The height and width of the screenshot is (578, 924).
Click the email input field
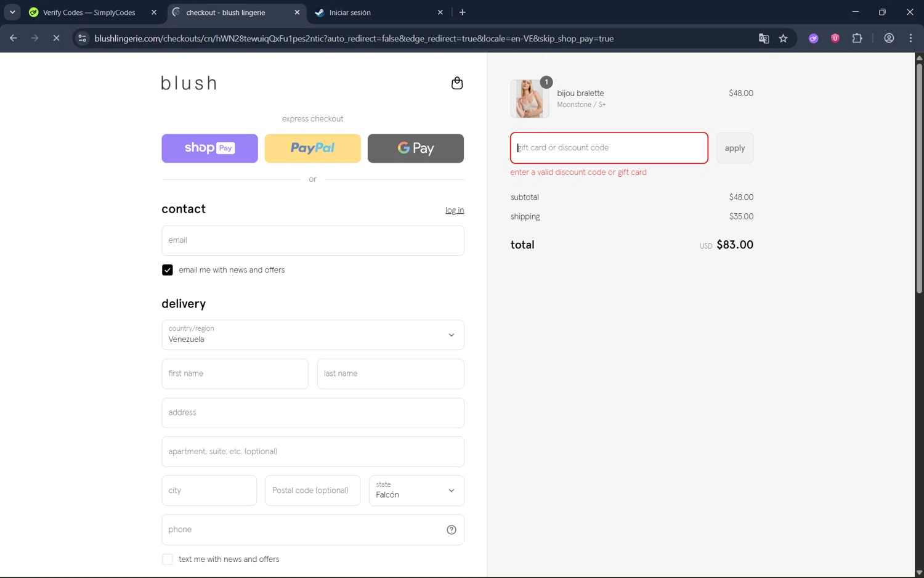tap(312, 240)
